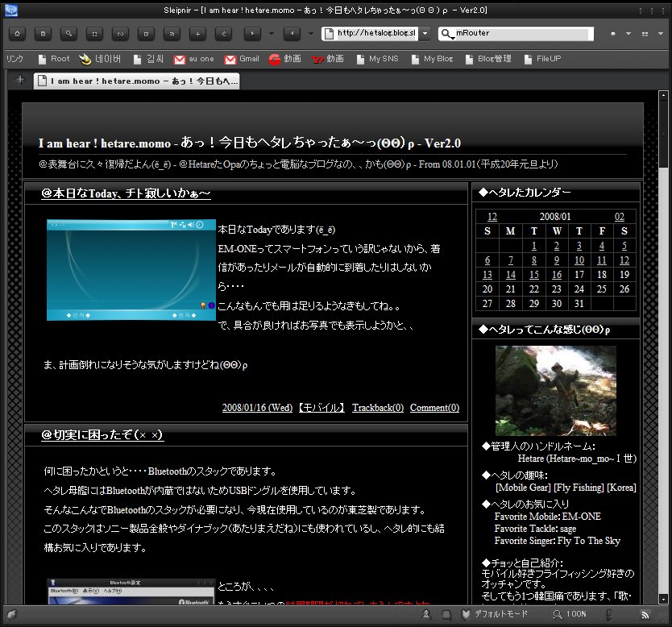Click the status bar RSS feed icon
This screenshot has width=672, height=627.
pyautogui.click(x=645, y=615)
